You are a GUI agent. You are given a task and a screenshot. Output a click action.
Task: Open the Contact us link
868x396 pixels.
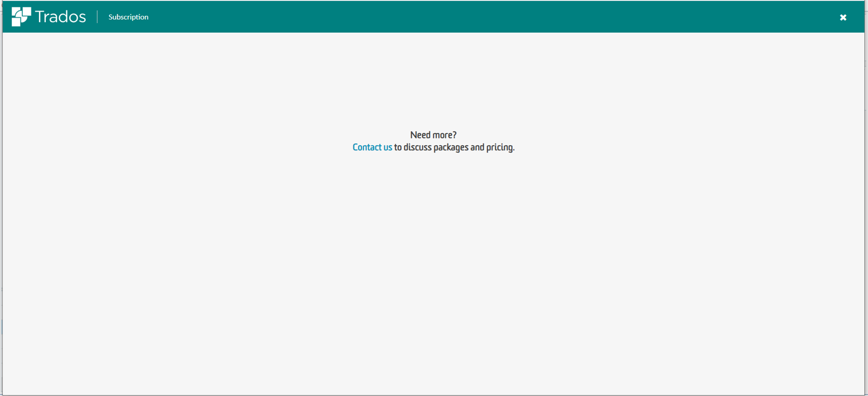coord(372,147)
